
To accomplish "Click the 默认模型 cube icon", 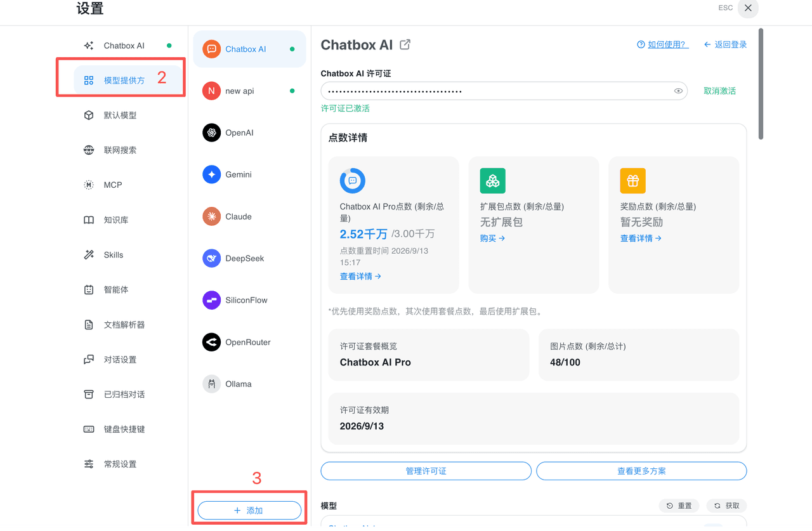I will coord(89,115).
